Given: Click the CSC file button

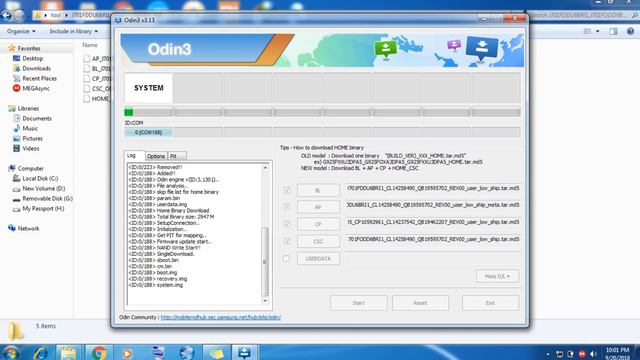Looking at the screenshot, I should pos(318,241).
